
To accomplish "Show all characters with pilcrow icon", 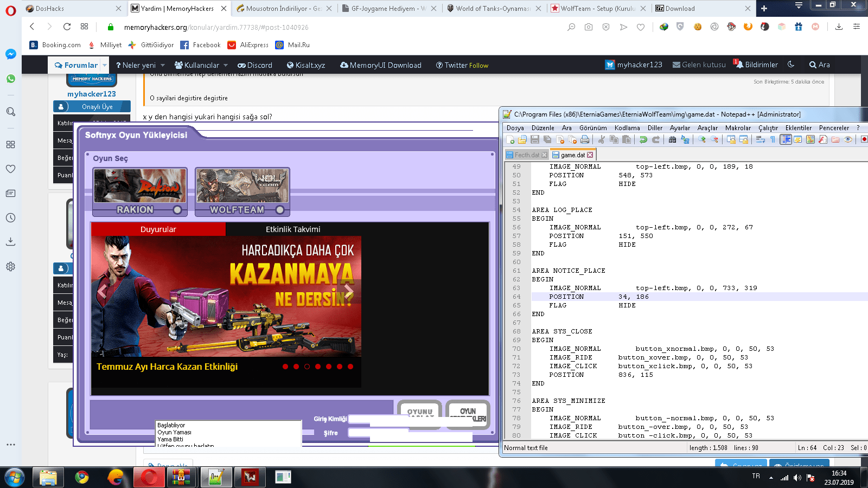I will tap(773, 140).
